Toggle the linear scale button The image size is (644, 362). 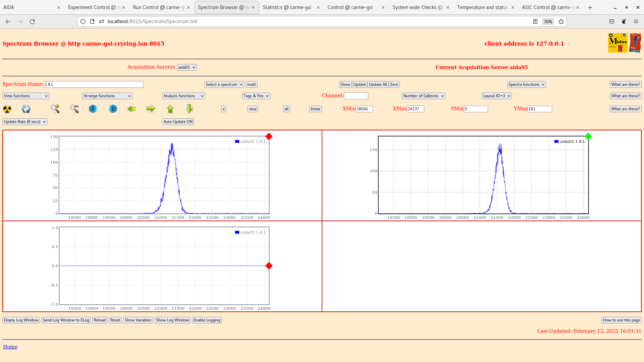click(315, 109)
